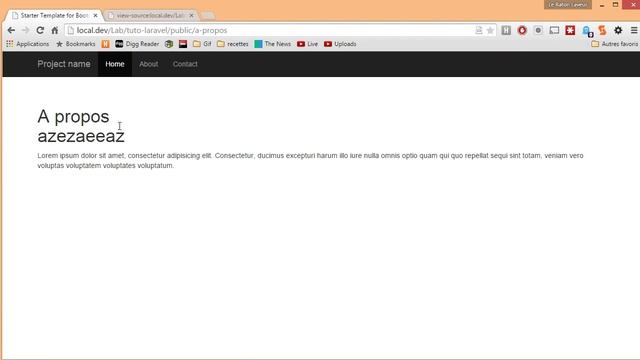Reload the page with the refresh icon
Image resolution: width=640 pixels, height=360 pixels.
(x=40, y=30)
